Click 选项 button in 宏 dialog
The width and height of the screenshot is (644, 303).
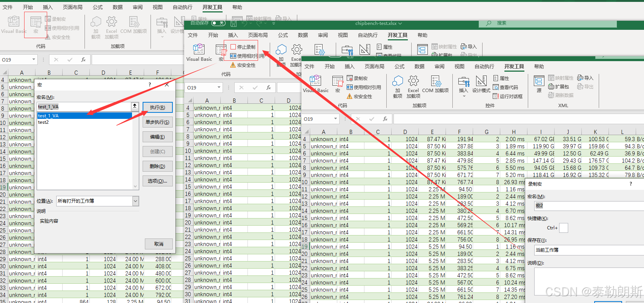(x=157, y=181)
